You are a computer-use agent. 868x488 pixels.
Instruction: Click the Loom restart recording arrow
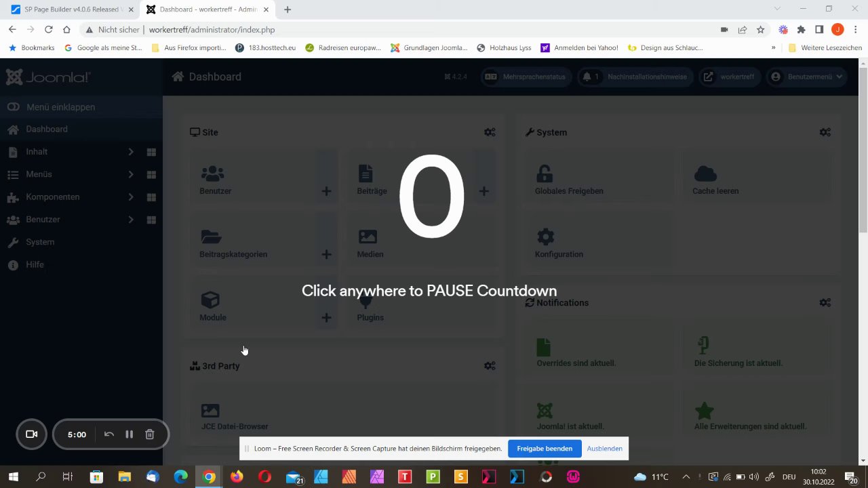pyautogui.click(x=108, y=434)
